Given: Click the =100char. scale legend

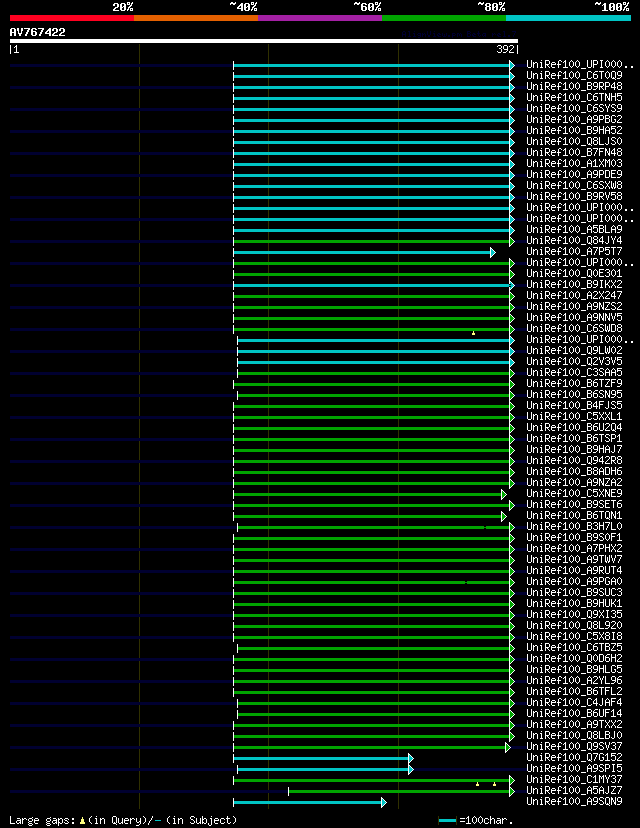Looking at the screenshot, I should 476,821.
